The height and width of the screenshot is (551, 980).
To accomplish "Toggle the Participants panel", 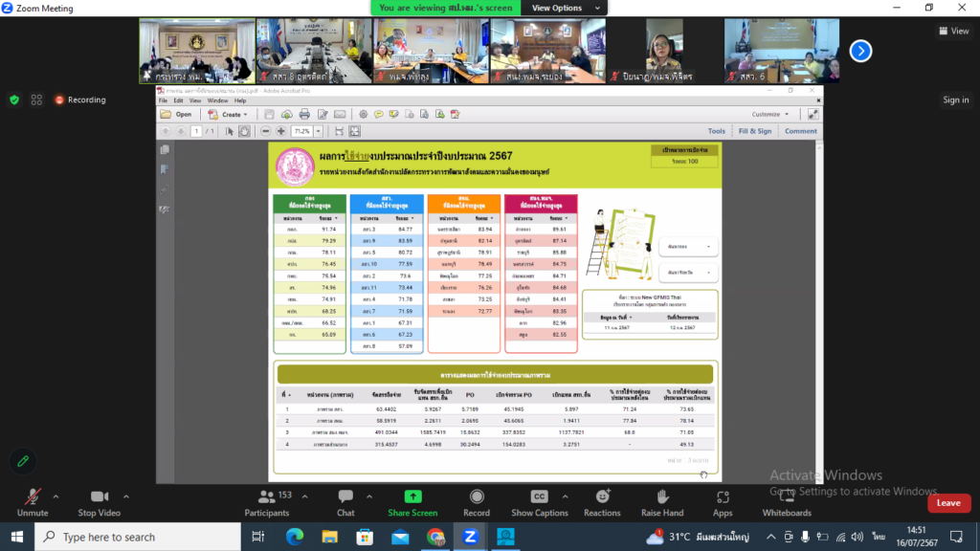I will (x=267, y=503).
